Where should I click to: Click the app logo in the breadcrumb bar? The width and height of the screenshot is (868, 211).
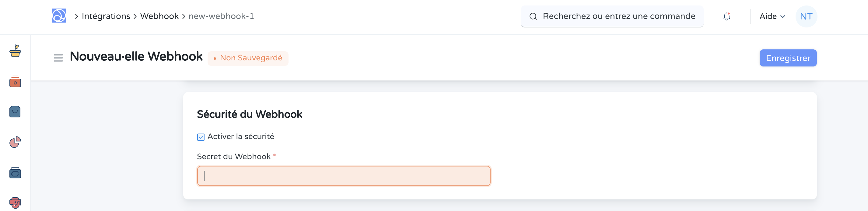tap(58, 16)
